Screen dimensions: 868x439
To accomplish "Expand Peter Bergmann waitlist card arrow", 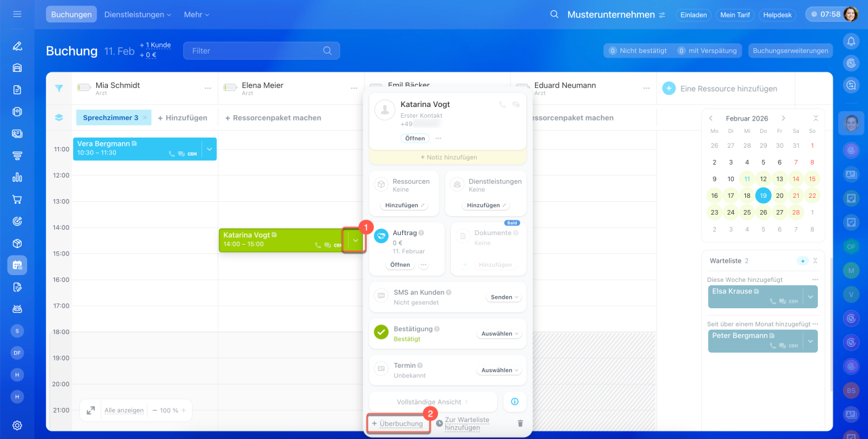I will [810, 341].
